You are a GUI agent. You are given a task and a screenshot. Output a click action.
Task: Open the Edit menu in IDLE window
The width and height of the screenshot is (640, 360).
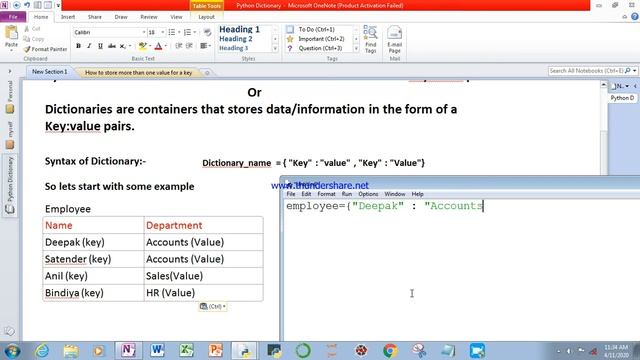pos(306,194)
